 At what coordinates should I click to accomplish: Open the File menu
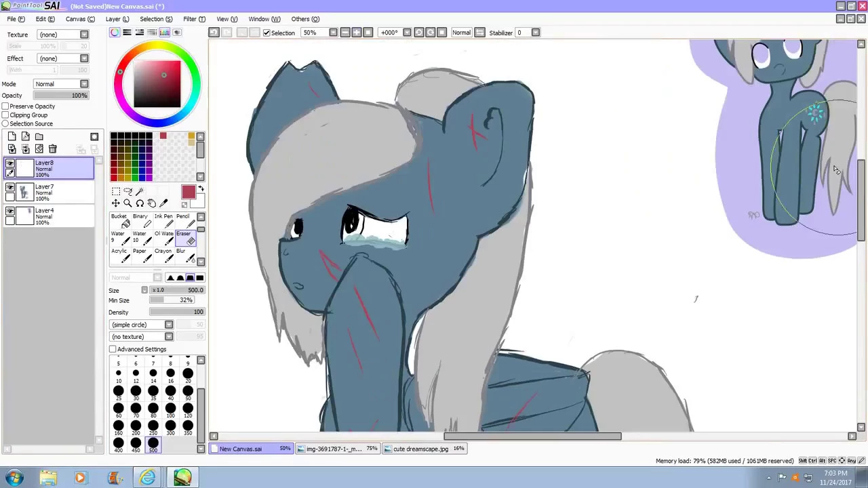(16, 19)
